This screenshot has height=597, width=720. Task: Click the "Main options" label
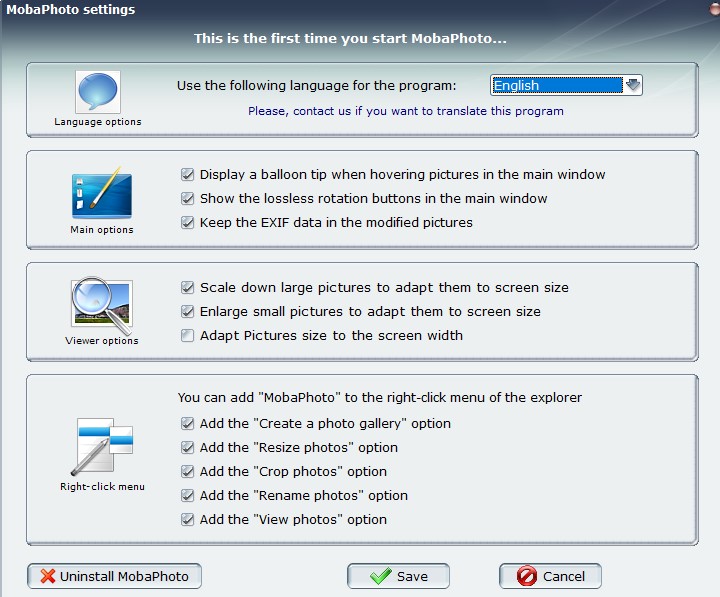(102, 230)
